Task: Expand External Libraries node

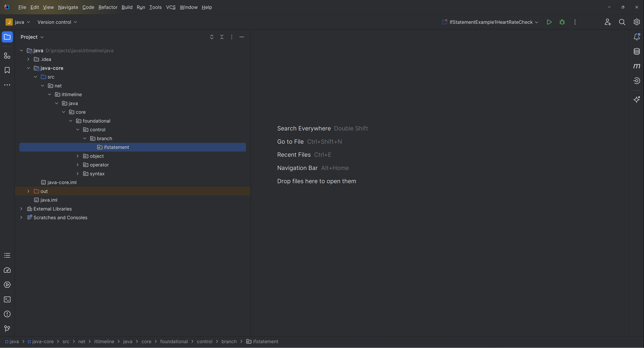Action: (21, 209)
